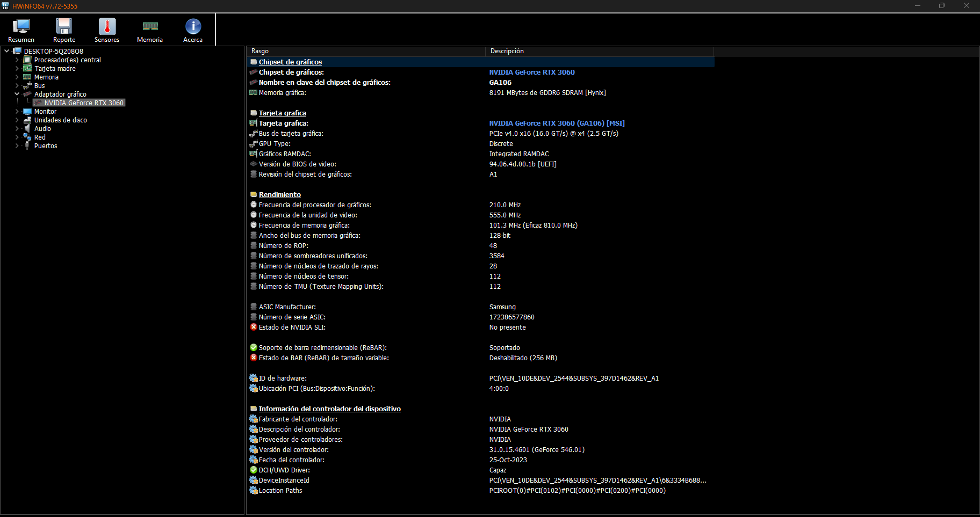Viewport: 980px width, 517px height.
Task: Expand the Tarjeta madre node
Action: pyautogui.click(x=17, y=69)
